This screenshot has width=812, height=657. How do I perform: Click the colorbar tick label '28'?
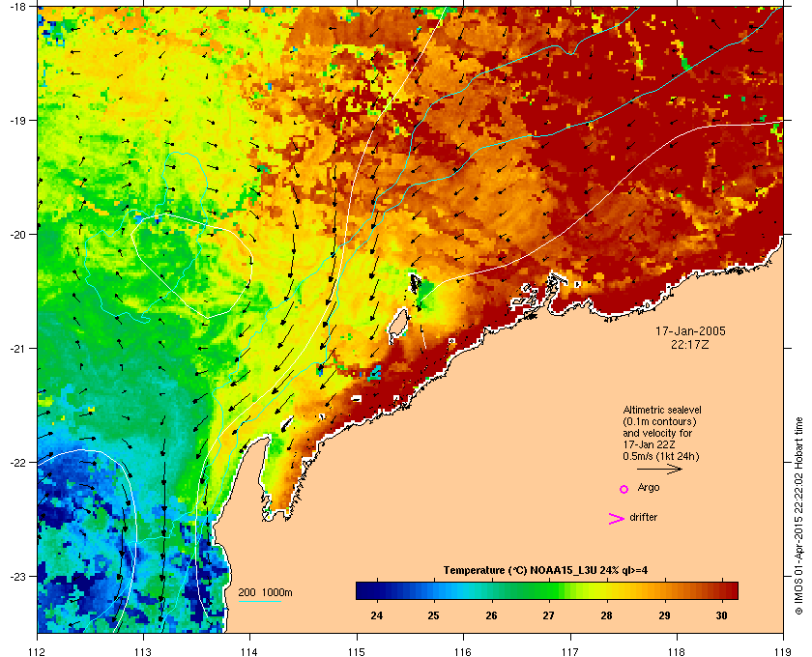click(606, 615)
